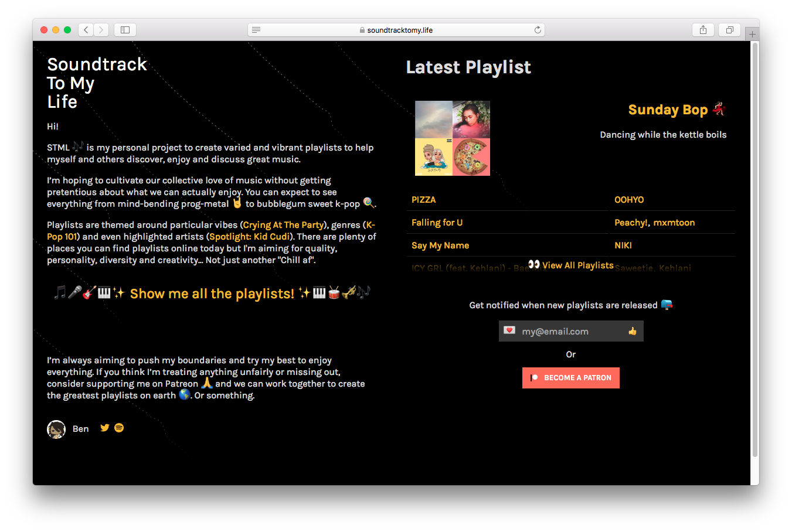
Task: Navigate back using the back arrow
Action: point(86,29)
